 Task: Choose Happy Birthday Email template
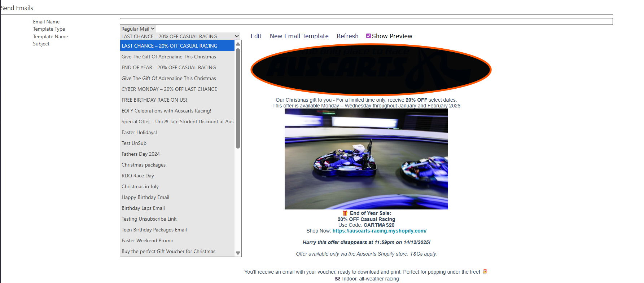[145, 197]
